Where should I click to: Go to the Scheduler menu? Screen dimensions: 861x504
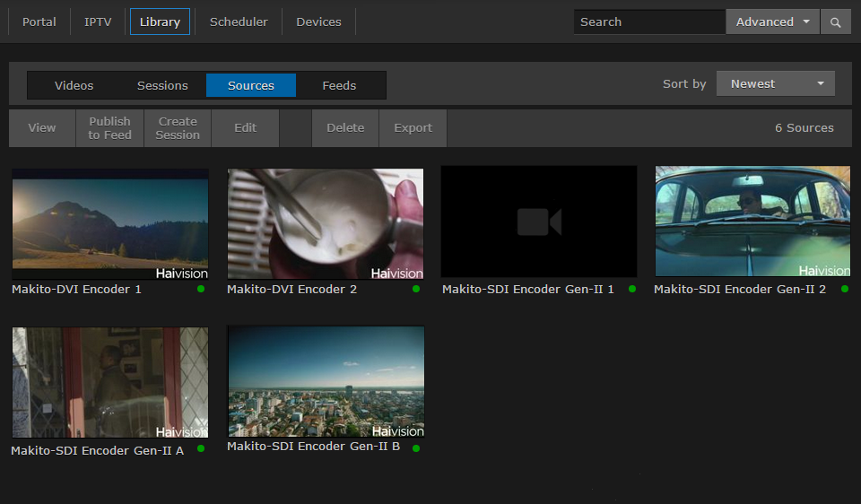point(239,22)
